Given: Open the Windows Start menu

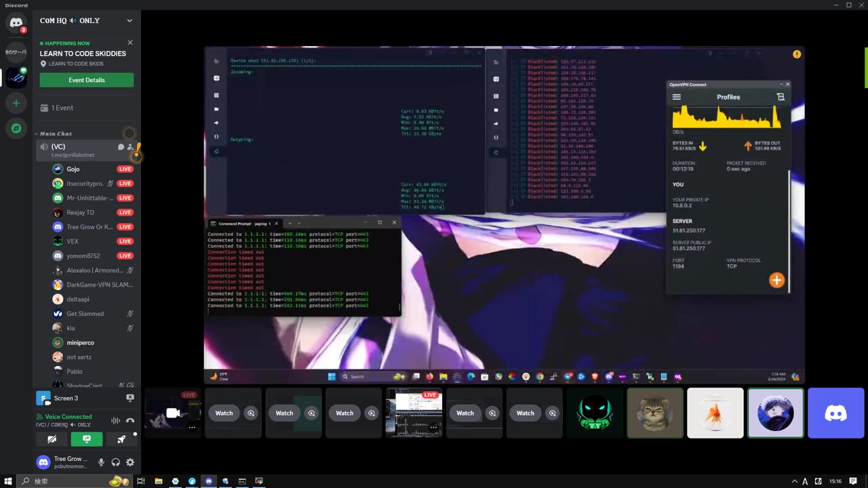Looking at the screenshot, I should click(x=8, y=481).
